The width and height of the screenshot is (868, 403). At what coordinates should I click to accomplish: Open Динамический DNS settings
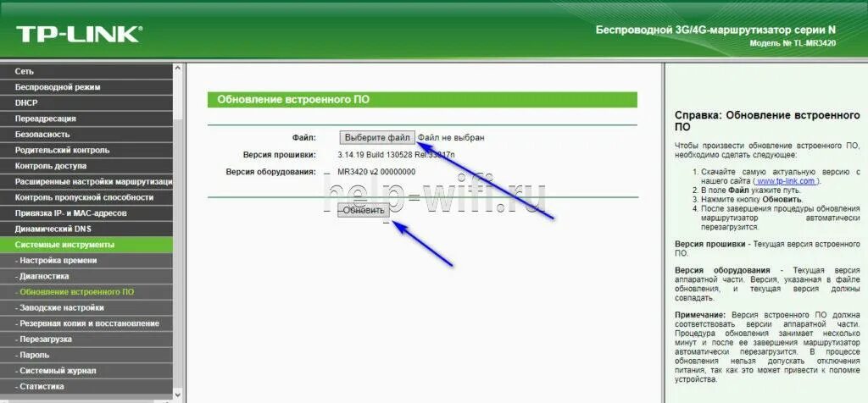tap(86, 229)
